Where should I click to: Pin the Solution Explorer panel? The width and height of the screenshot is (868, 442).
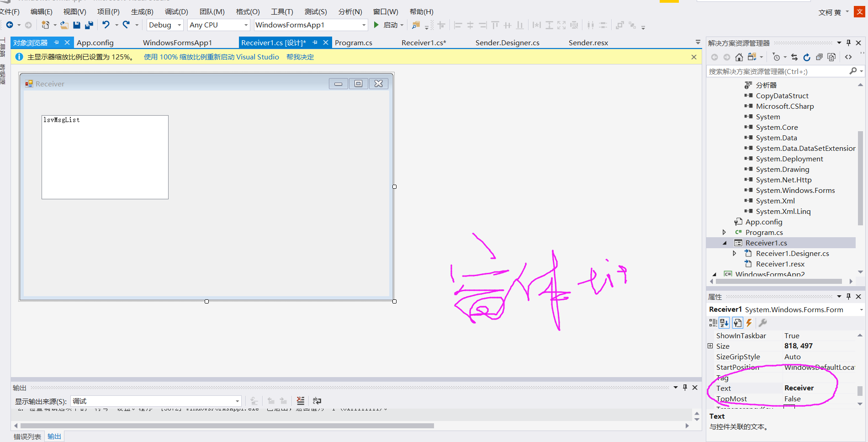(x=849, y=43)
